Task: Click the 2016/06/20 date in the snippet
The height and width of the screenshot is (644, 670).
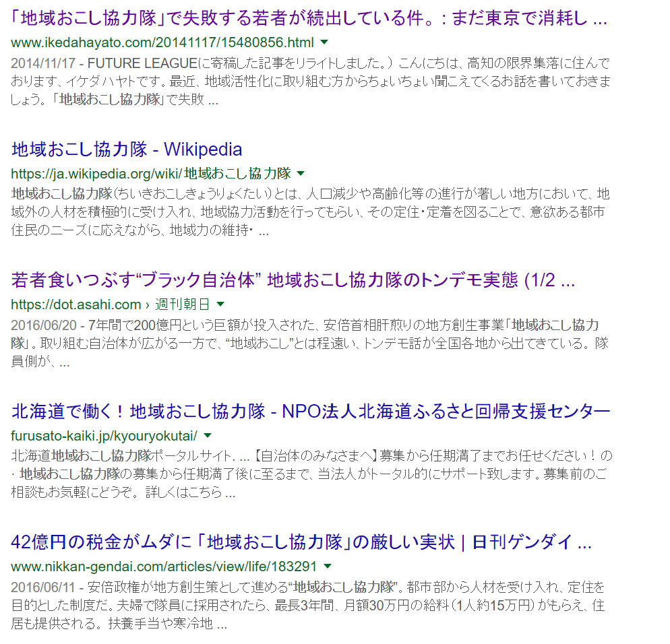Action: click(44, 325)
